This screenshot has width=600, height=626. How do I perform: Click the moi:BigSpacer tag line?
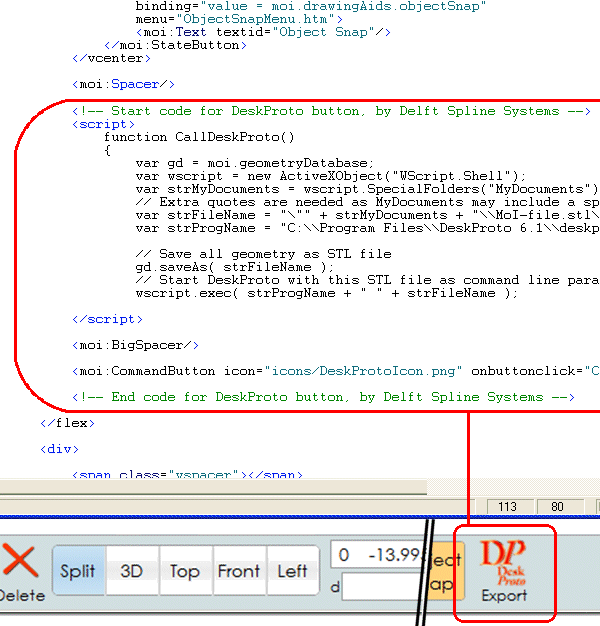coord(136,345)
